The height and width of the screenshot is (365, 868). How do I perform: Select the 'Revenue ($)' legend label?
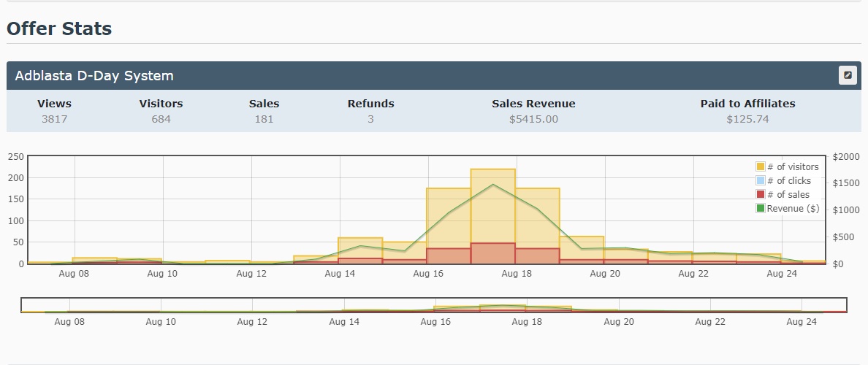[793, 208]
